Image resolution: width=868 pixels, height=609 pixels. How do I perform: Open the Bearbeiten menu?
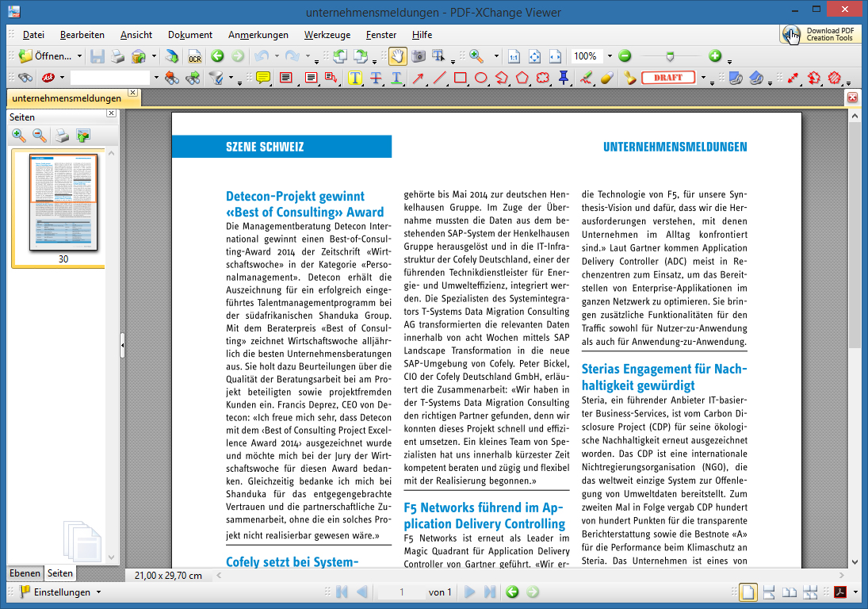point(82,35)
